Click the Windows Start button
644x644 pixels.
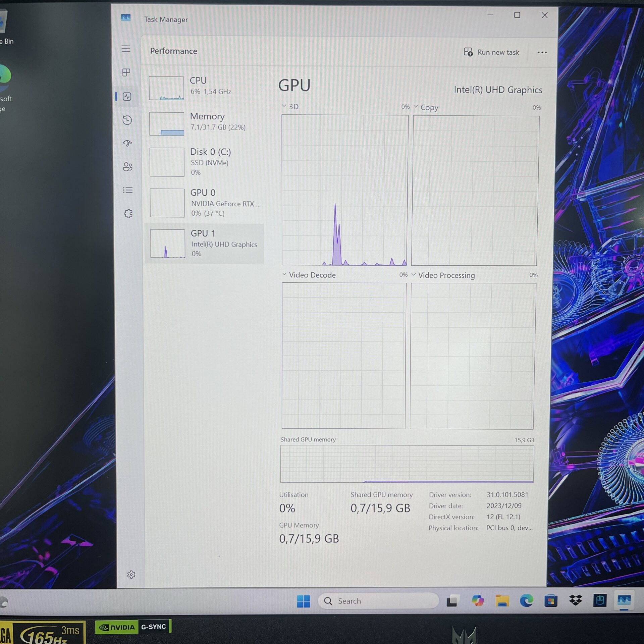(x=304, y=601)
